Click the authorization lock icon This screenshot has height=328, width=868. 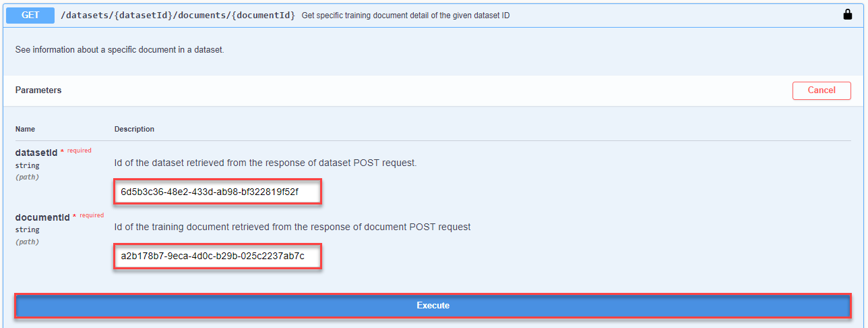pos(848,15)
